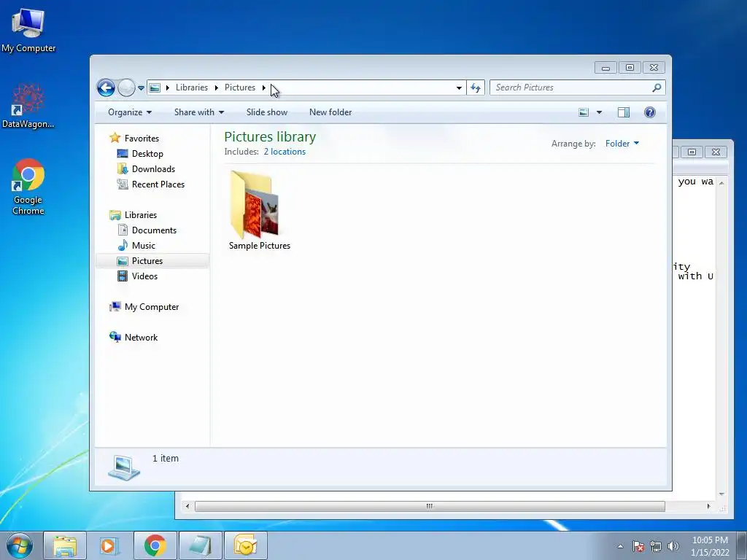Click the volume speaker tray icon

click(673, 546)
